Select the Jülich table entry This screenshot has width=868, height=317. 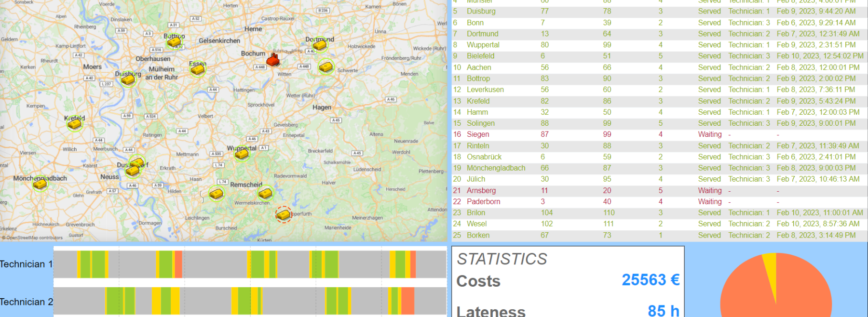(476, 179)
